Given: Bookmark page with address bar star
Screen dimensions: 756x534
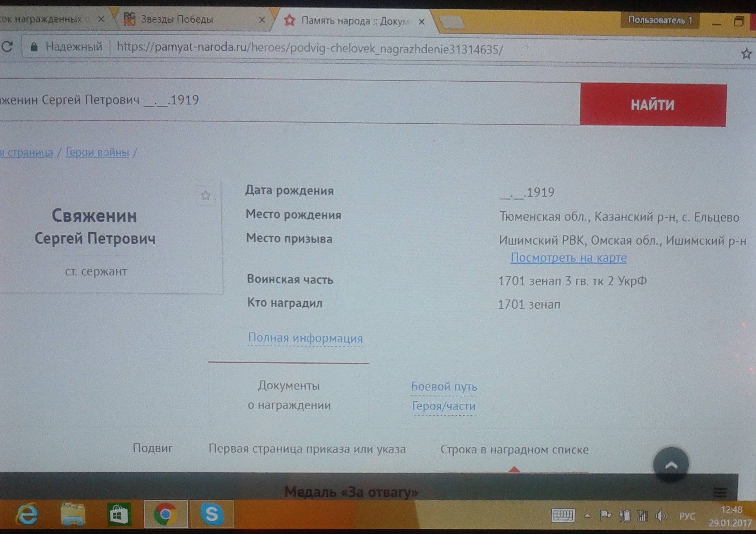Looking at the screenshot, I should pos(746,54).
